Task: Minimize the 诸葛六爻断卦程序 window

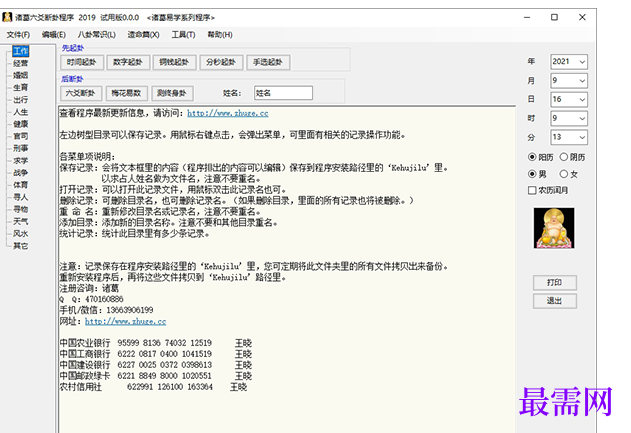Action: [x=527, y=17]
